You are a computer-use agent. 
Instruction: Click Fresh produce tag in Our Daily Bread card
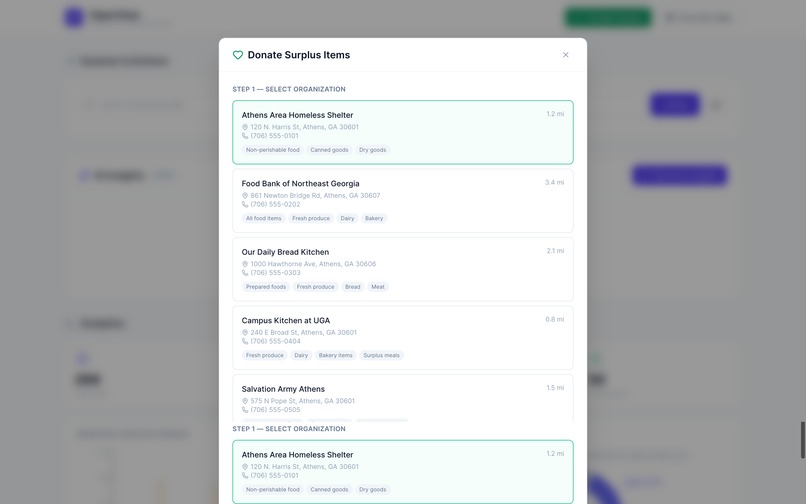click(315, 287)
